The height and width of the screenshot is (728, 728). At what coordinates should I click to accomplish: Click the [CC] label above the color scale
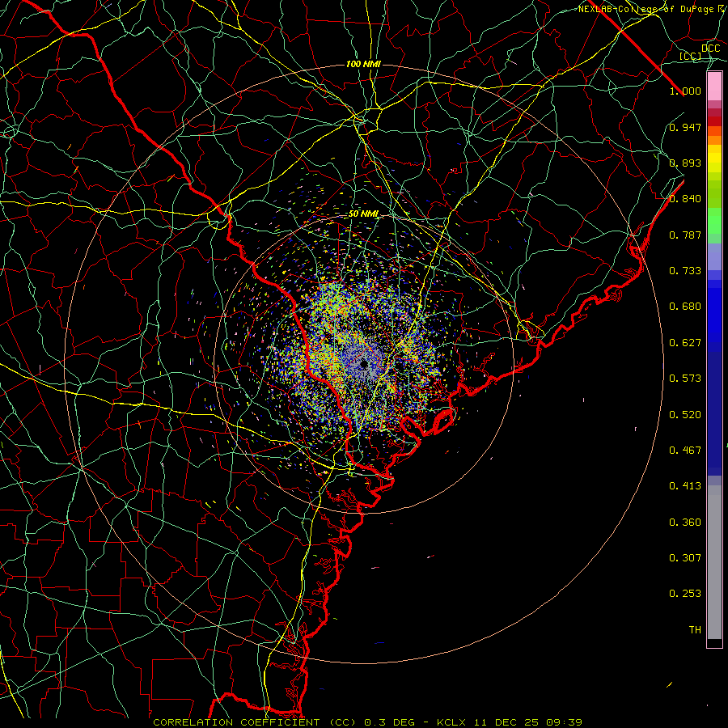pos(691,56)
